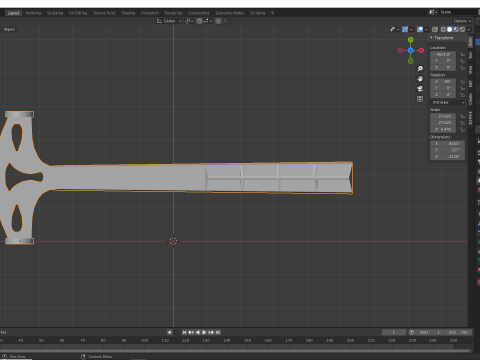Toggle viewport overlays

point(420,30)
